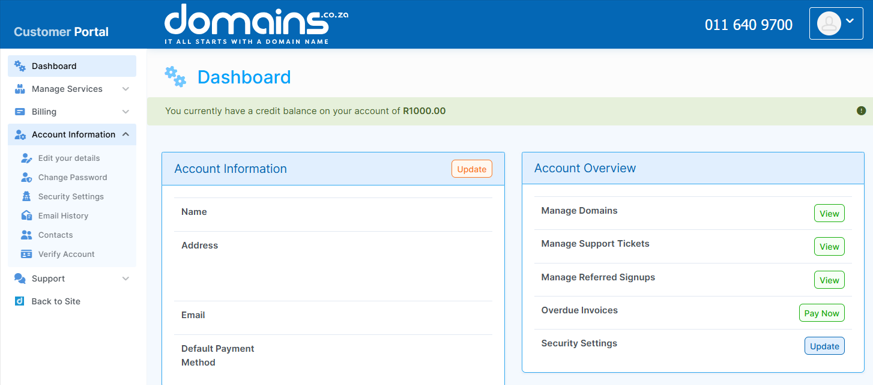Click View for Manage Domains
Image resolution: width=873 pixels, height=385 pixels.
coord(829,214)
